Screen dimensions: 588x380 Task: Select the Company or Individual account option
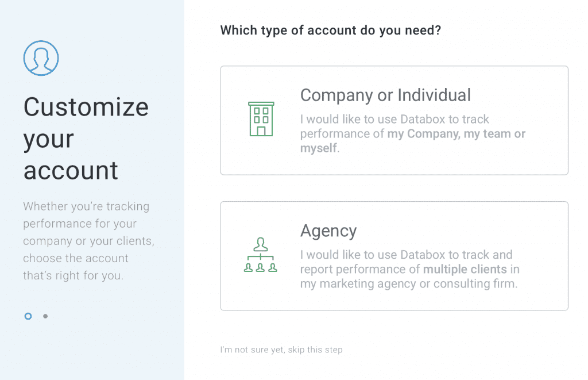click(394, 120)
